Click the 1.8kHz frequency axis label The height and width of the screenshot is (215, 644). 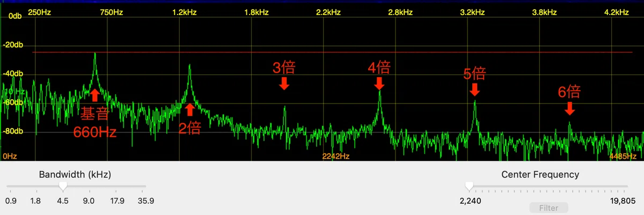pos(256,12)
